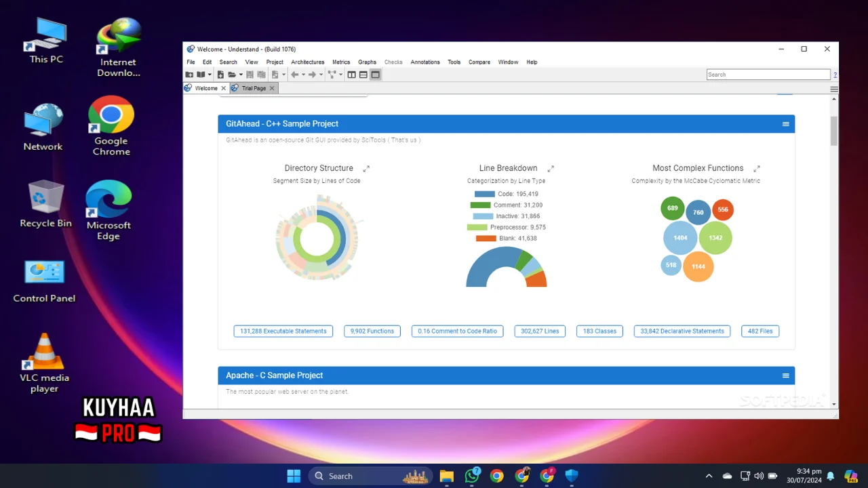Open the Forward history dropdown arrow
This screenshot has width=868, height=488.
321,75
